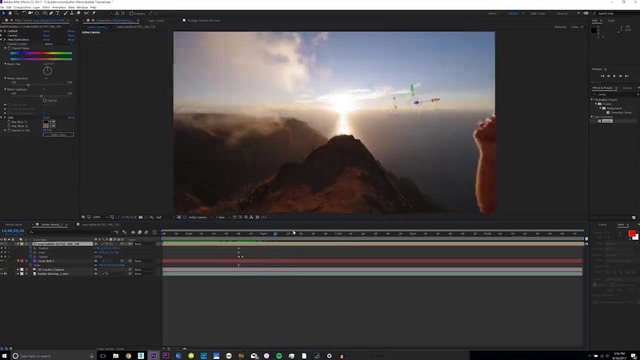Click Last Frame button in the Preview panel
The width and height of the screenshot is (640, 360).
pos(627,76)
